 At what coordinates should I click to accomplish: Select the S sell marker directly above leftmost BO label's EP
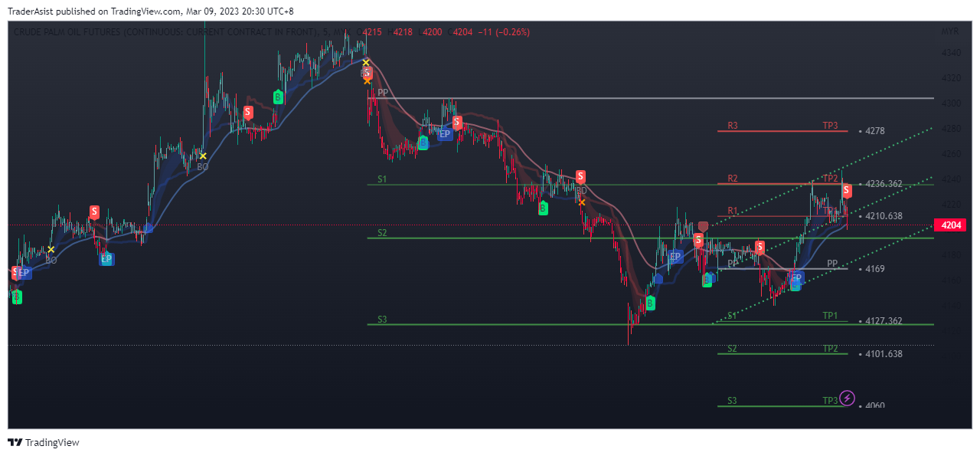pos(94,212)
